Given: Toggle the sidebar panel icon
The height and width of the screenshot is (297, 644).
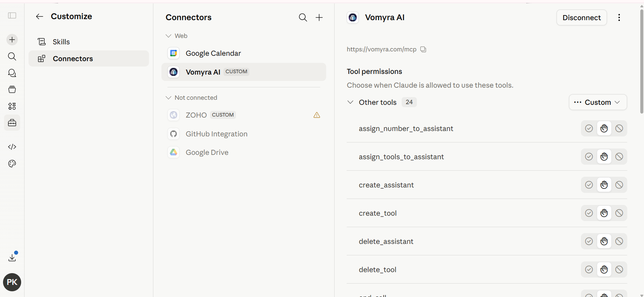Looking at the screenshot, I should point(12,15).
